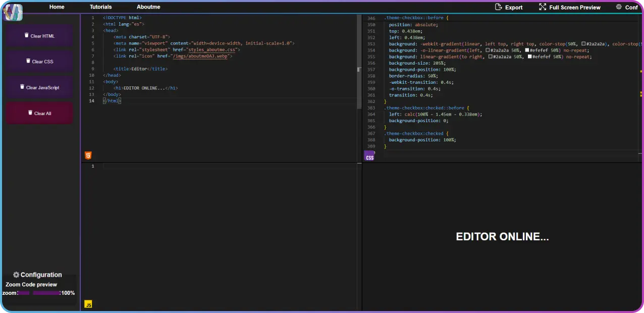The width and height of the screenshot is (644, 313).
Task: Click the Conf gear icon in the top bar
Action: 619,7
